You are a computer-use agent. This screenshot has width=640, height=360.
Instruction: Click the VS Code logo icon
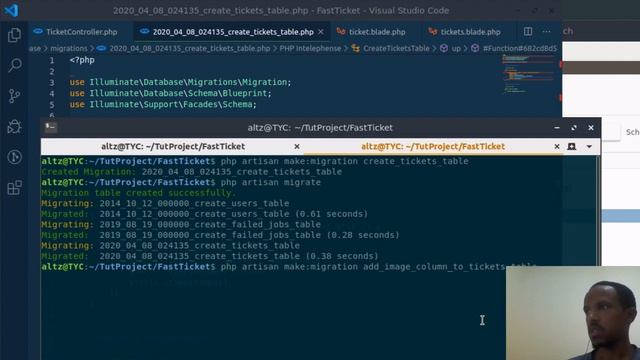tap(11, 10)
